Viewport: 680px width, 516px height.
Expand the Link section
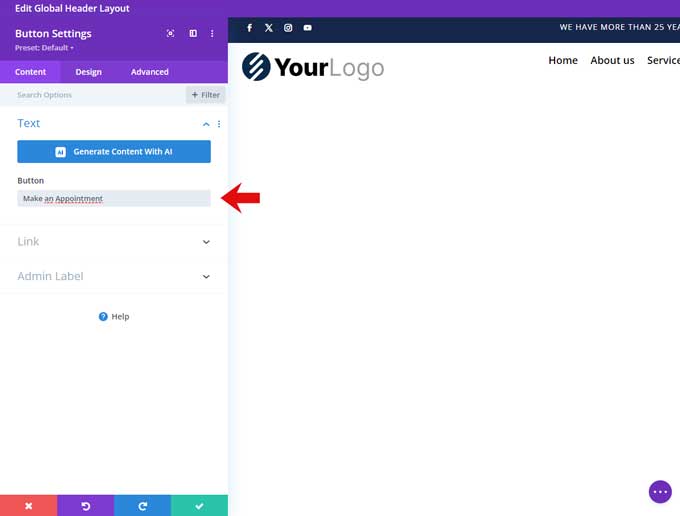pos(206,242)
